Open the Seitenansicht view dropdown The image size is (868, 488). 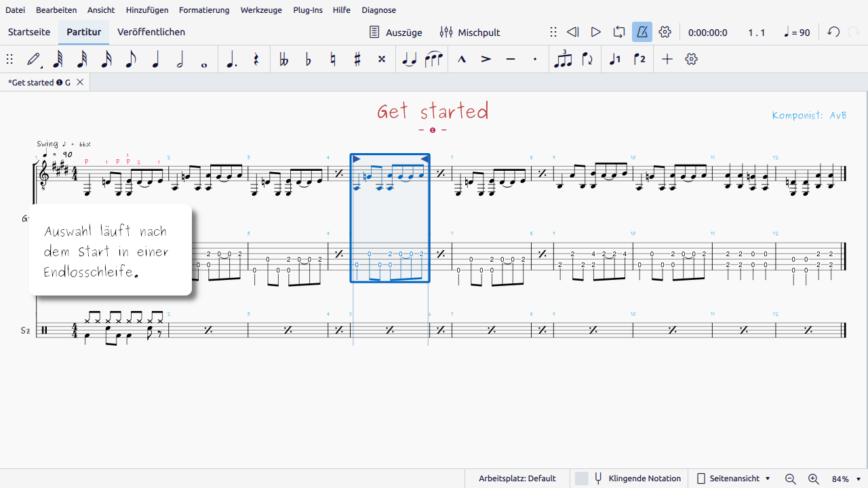click(x=733, y=479)
